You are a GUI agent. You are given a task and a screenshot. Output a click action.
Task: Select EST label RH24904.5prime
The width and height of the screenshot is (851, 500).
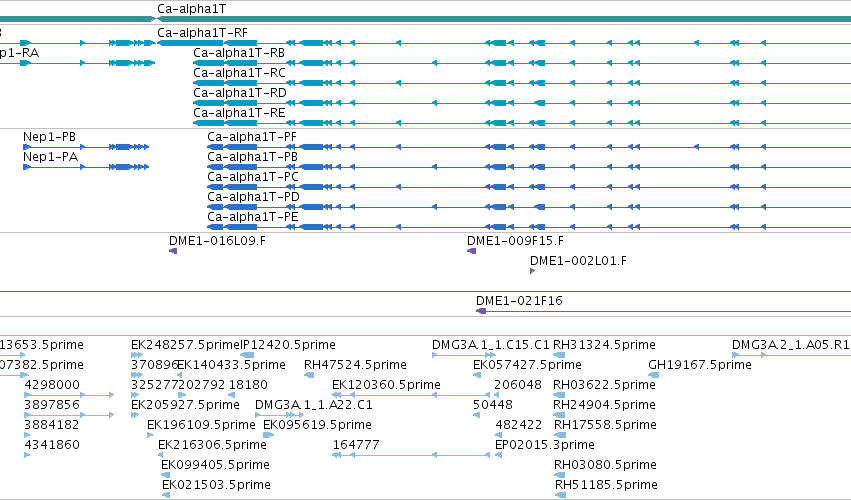[604, 406]
